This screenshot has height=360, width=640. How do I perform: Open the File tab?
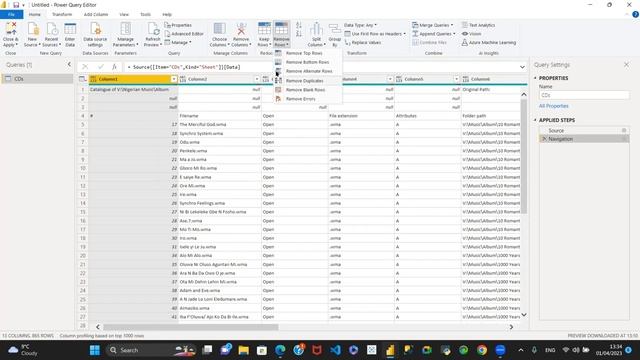pyautogui.click(x=11, y=15)
